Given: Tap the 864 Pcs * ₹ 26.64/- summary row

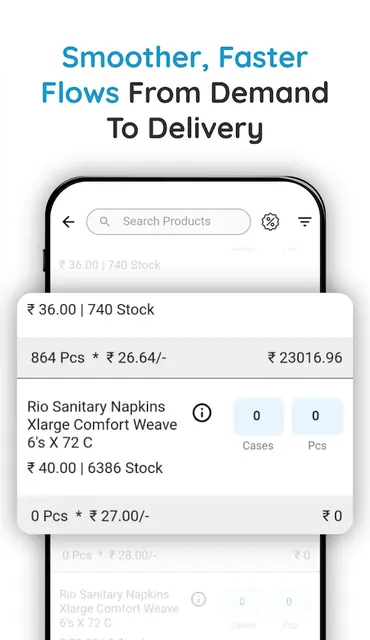Looking at the screenshot, I should (x=185, y=358).
